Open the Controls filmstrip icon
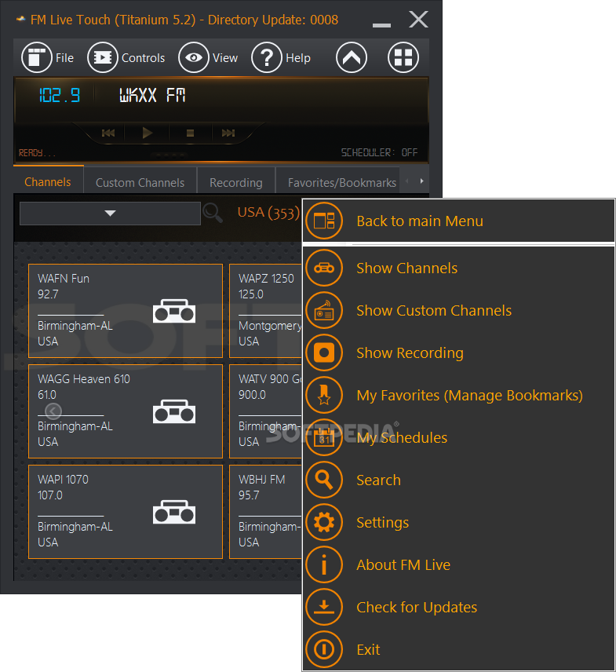616x672 pixels. click(102, 57)
